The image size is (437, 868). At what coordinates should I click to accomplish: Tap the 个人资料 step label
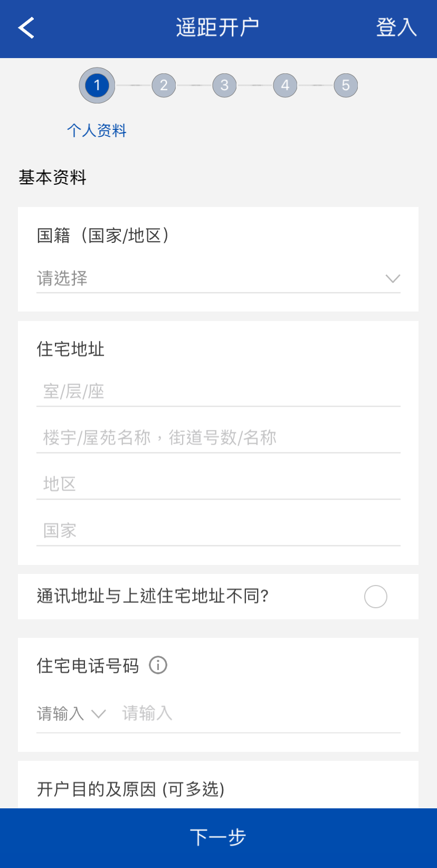[x=97, y=130]
